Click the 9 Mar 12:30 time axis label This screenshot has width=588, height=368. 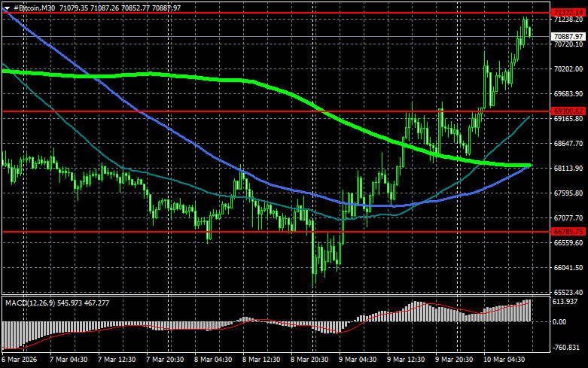(x=406, y=360)
